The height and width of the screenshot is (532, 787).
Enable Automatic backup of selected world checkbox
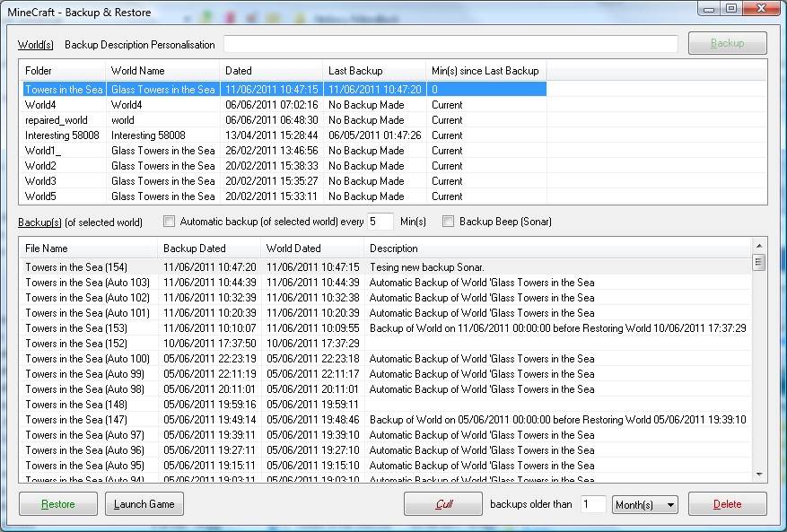tap(169, 222)
